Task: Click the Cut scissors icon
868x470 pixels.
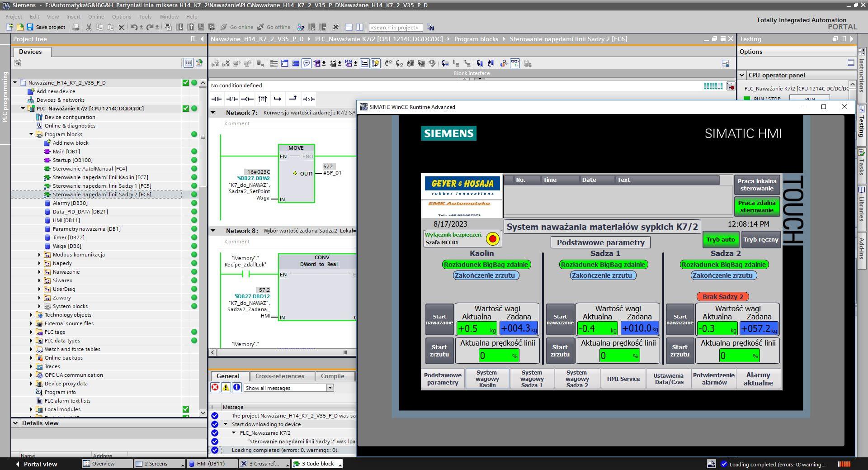Action: tap(89, 27)
